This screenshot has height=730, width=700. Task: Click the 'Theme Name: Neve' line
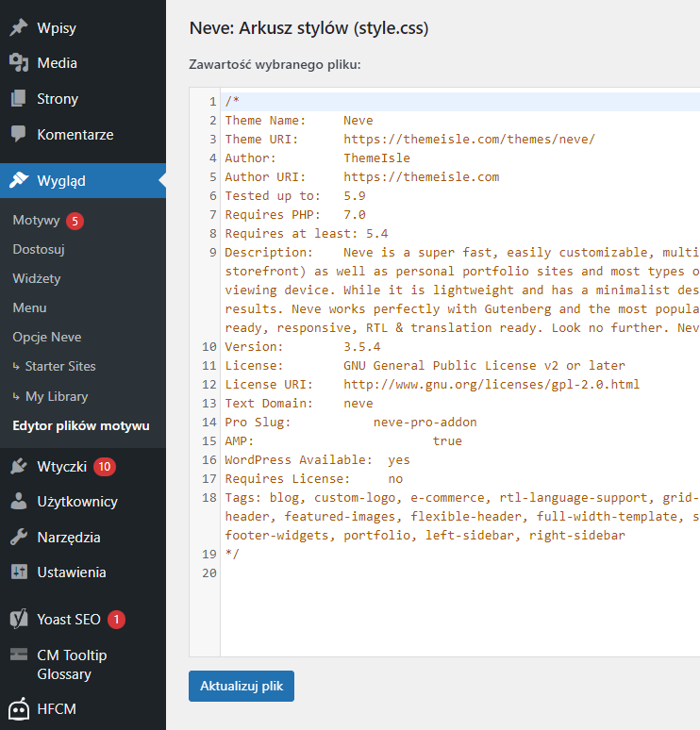pos(299,120)
